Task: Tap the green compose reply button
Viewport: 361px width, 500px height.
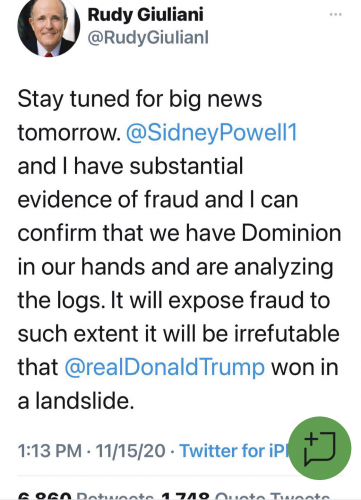Action: tap(320, 448)
